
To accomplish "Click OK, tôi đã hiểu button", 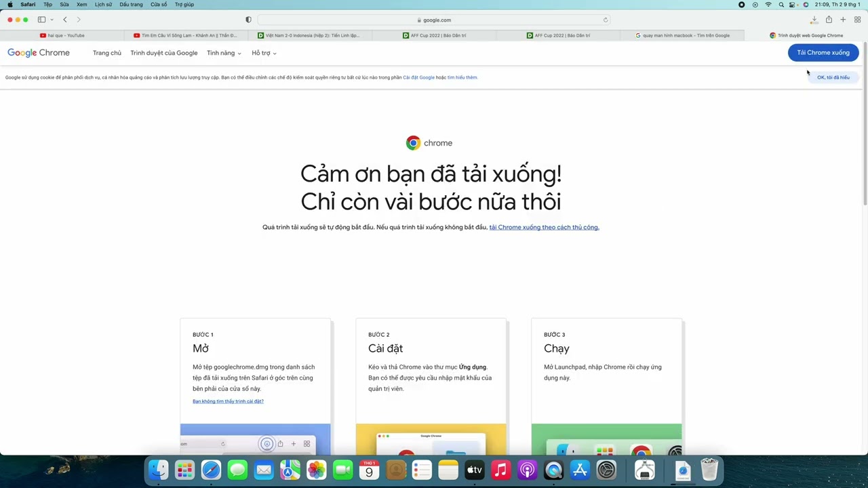I will [x=833, y=77].
